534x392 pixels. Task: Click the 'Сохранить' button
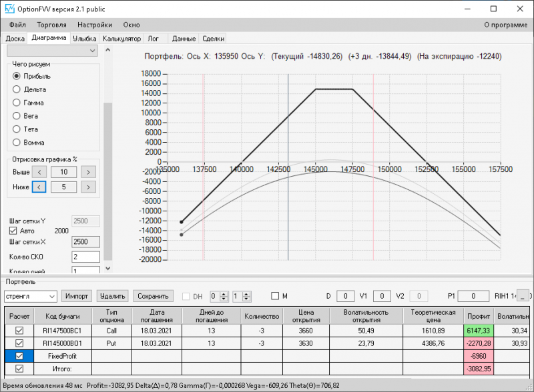pyautogui.click(x=153, y=296)
